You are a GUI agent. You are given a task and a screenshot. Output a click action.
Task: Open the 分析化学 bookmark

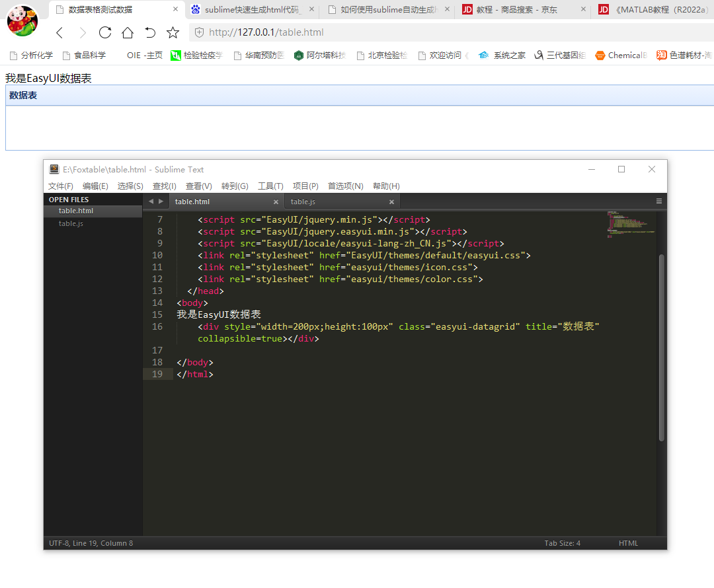[32, 55]
